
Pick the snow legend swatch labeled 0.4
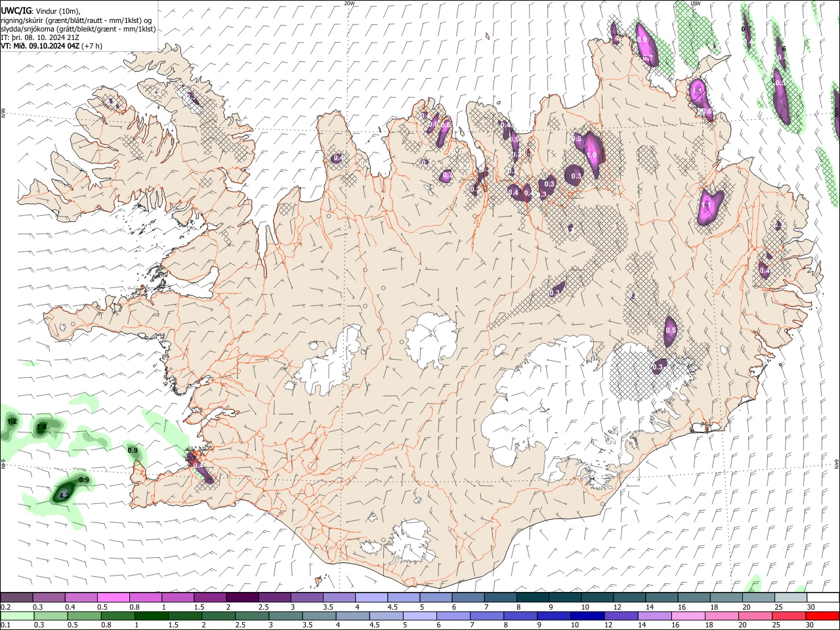coord(81,597)
